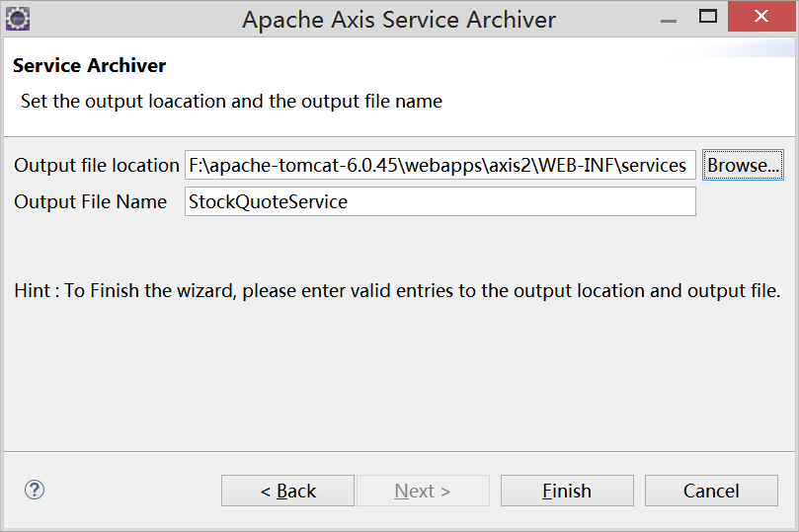Image resolution: width=799 pixels, height=532 pixels.
Task: Close the dialog with the red X
Action: point(761,17)
